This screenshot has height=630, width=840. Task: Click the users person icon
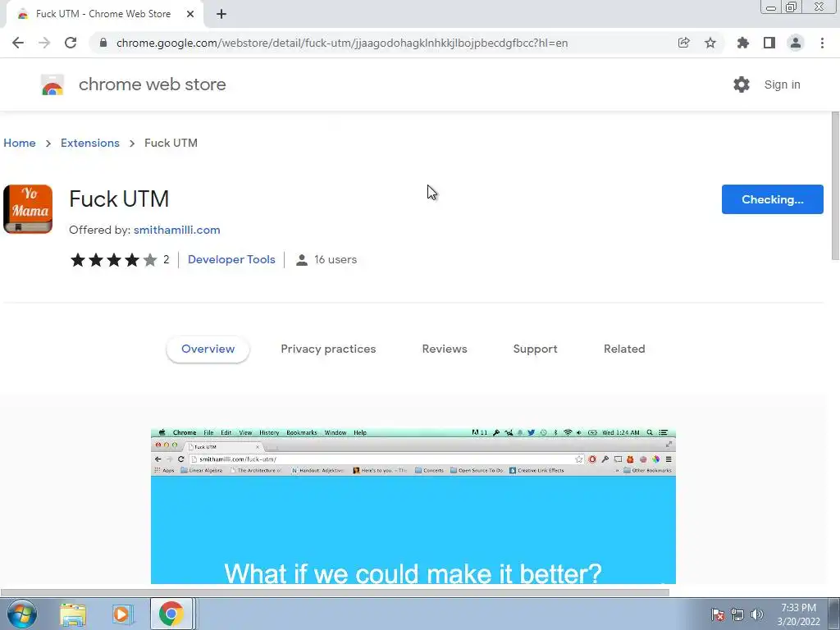(x=302, y=260)
